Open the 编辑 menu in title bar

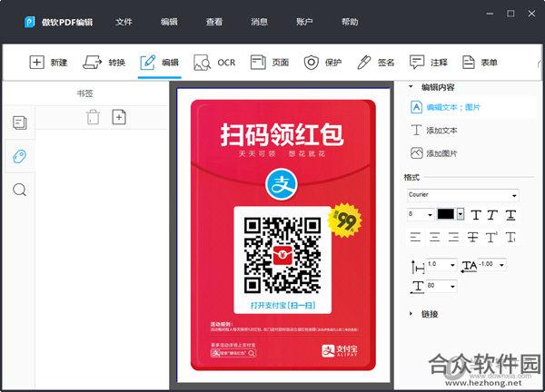[169, 22]
